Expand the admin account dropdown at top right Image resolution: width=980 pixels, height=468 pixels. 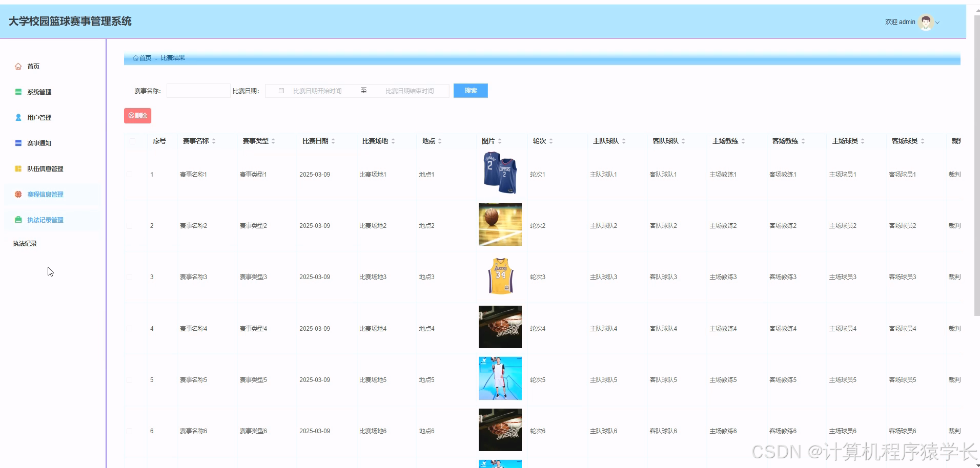tap(938, 22)
